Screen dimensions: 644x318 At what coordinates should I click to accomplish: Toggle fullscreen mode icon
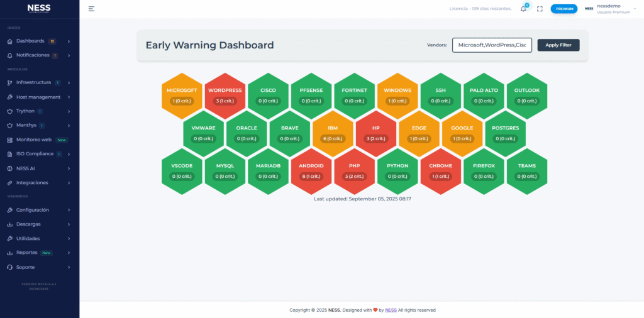tap(540, 9)
